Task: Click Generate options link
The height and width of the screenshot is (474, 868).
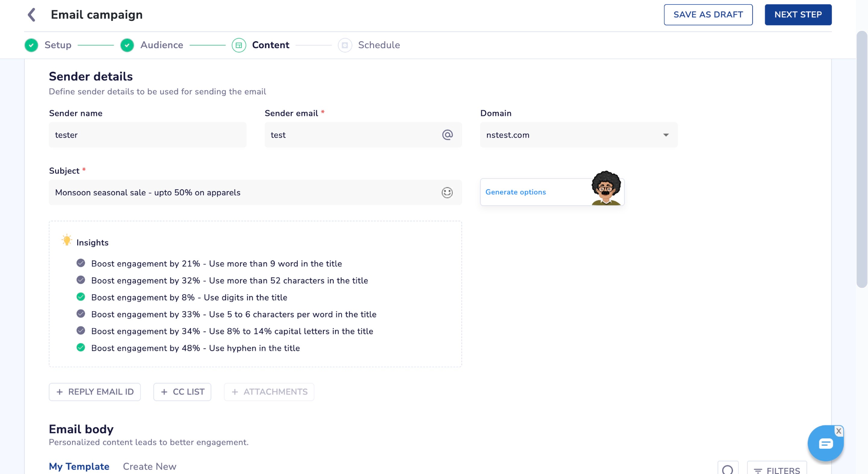Action: [516, 192]
